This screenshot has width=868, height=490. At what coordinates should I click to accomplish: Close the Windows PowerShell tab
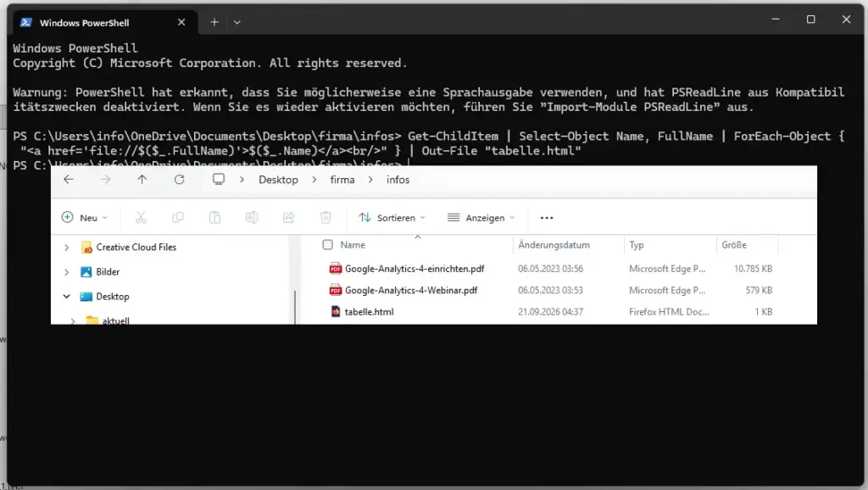tap(181, 22)
